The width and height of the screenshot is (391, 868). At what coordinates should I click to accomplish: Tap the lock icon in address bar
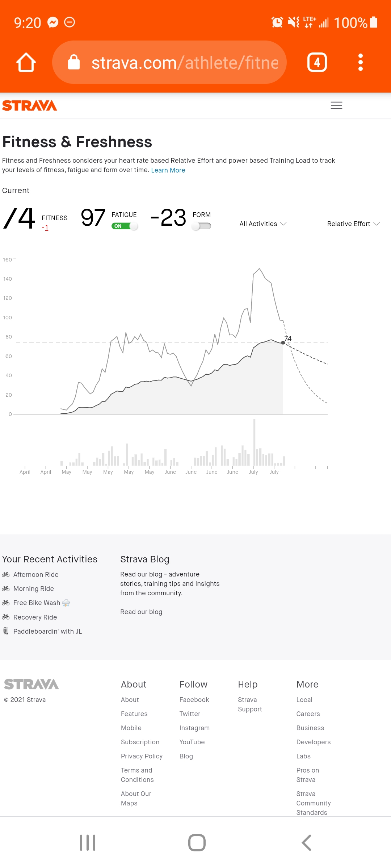click(74, 62)
